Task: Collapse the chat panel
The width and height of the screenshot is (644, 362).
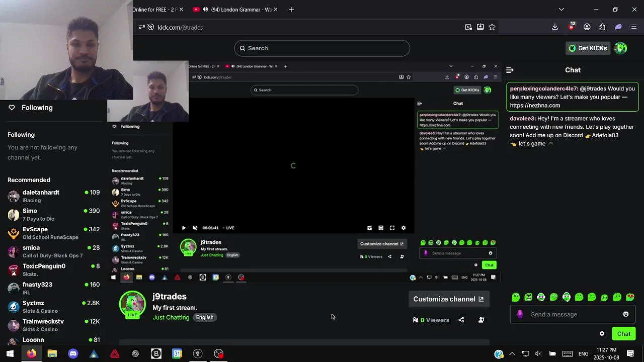Action: (x=510, y=70)
